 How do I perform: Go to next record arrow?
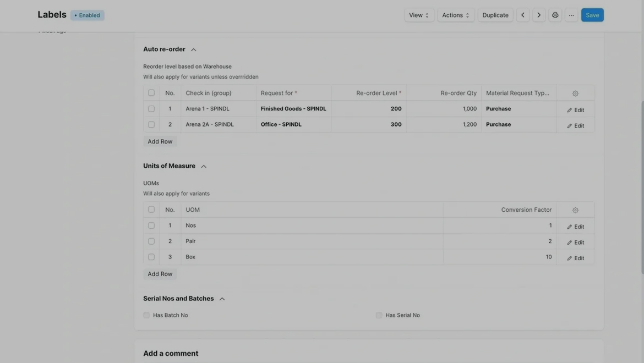point(539,15)
